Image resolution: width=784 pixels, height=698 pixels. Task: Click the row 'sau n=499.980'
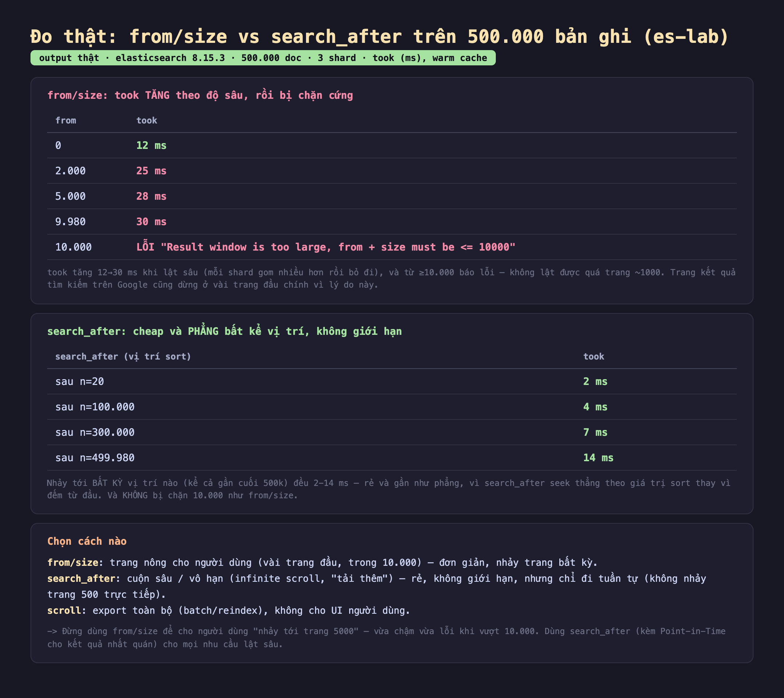click(x=392, y=458)
